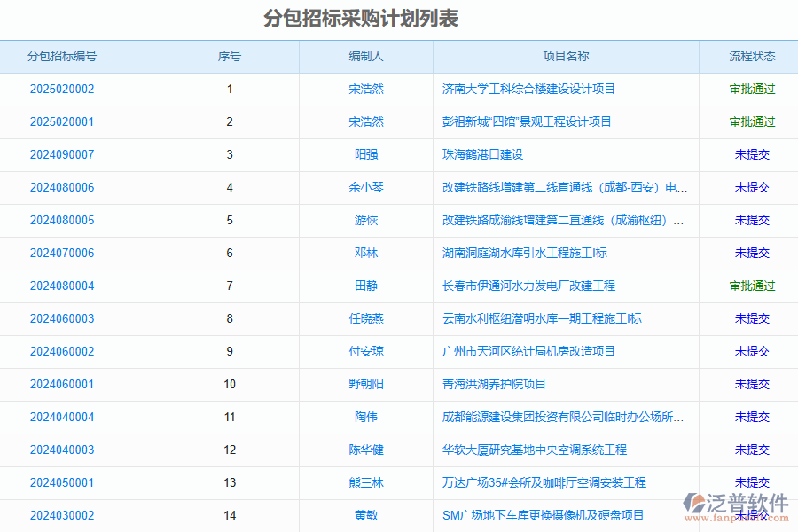
Task: Open project 长春市伊通河水力发电厂改建工程
Action: pyautogui.click(x=528, y=286)
